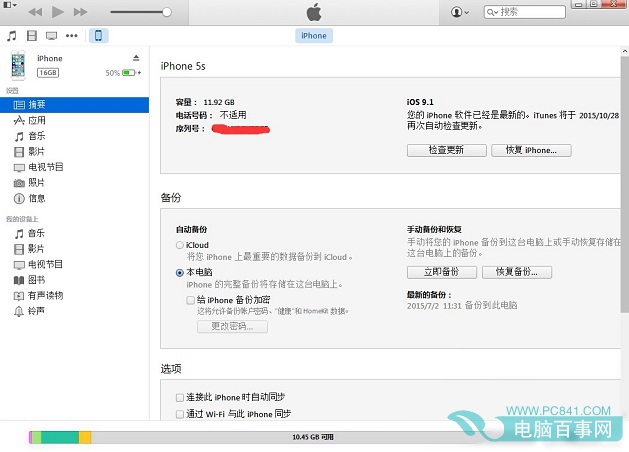Open the TV shows library icon
Image resolution: width=629 pixels, height=452 pixels.
tap(51, 36)
